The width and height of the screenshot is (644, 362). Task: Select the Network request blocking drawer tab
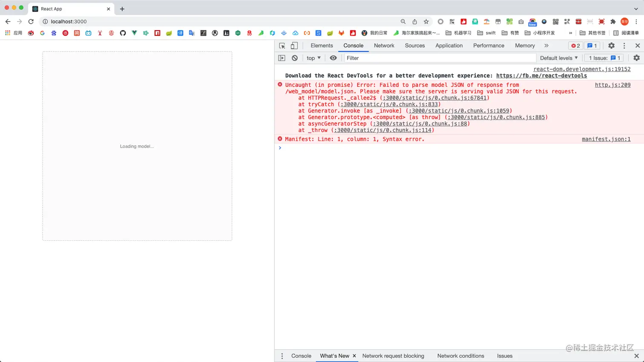pos(393,356)
